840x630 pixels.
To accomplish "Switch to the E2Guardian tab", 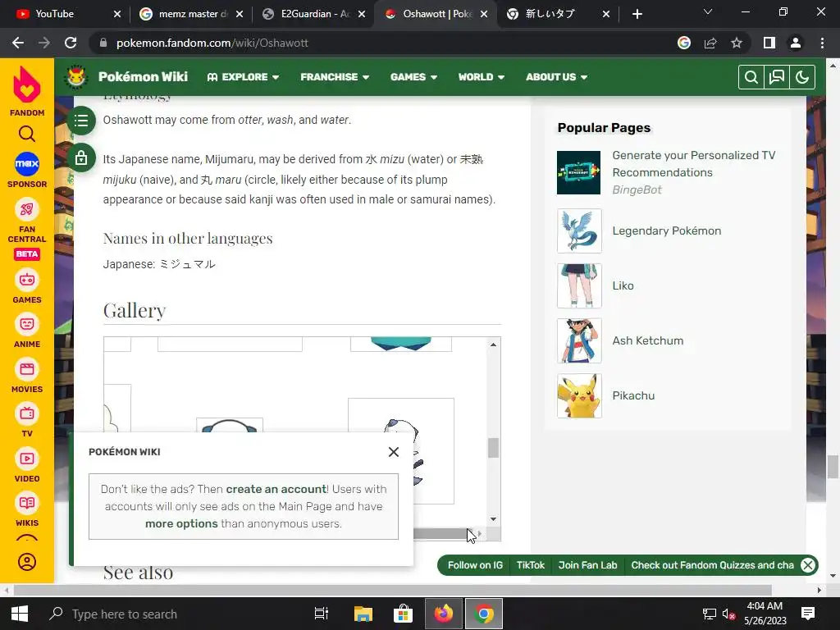I will click(x=313, y=14).
